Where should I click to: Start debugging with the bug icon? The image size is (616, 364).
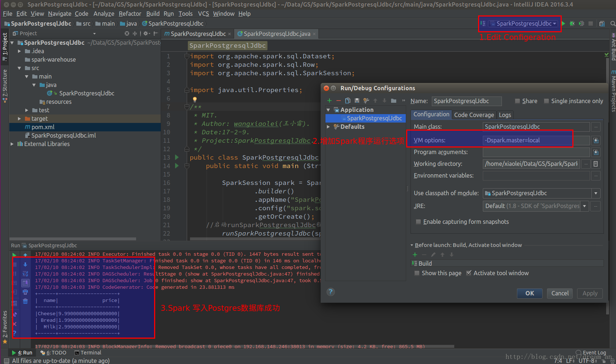[x=572, y=23]
